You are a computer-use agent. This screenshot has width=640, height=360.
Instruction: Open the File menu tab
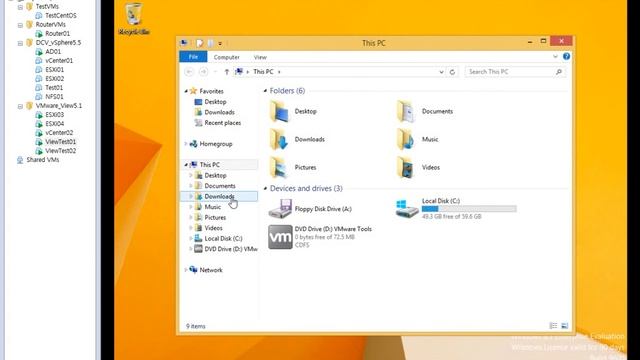coord(193,57)
